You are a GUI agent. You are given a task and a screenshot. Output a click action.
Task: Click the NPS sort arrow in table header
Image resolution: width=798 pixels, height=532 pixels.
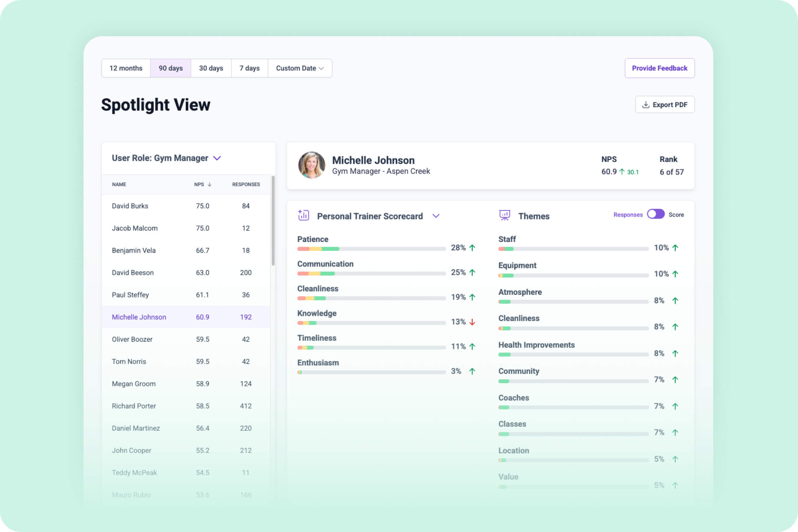coord(209,184)
